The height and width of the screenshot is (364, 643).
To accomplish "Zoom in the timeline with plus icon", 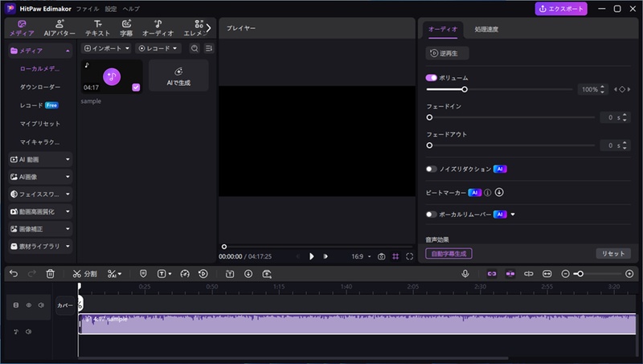I will click(629, 273).
